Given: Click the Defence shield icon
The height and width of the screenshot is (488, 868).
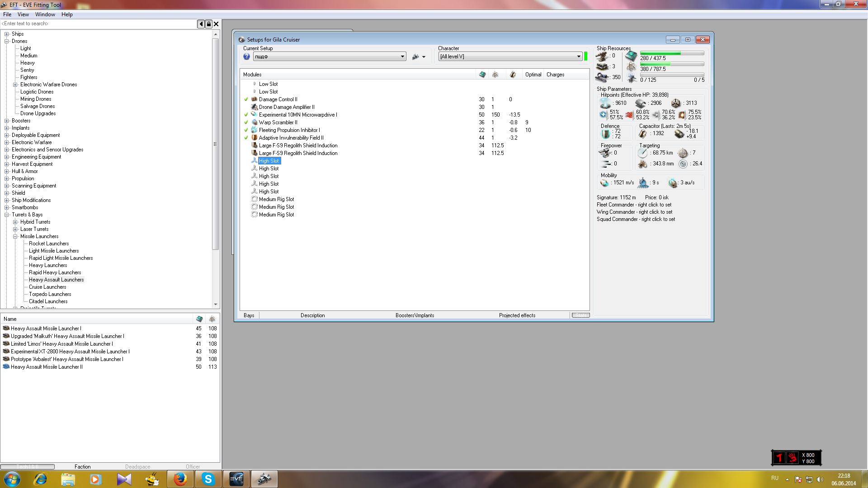Looking at the screenshot, I should pyautogui.click(x=606, y=134).
